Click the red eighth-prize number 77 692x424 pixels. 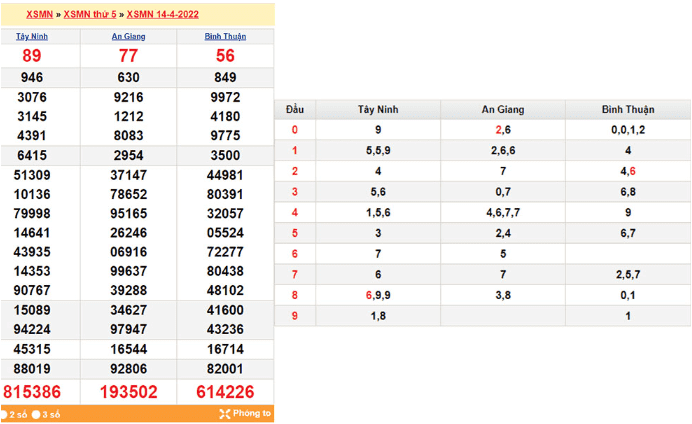click(x=128, y=56)
